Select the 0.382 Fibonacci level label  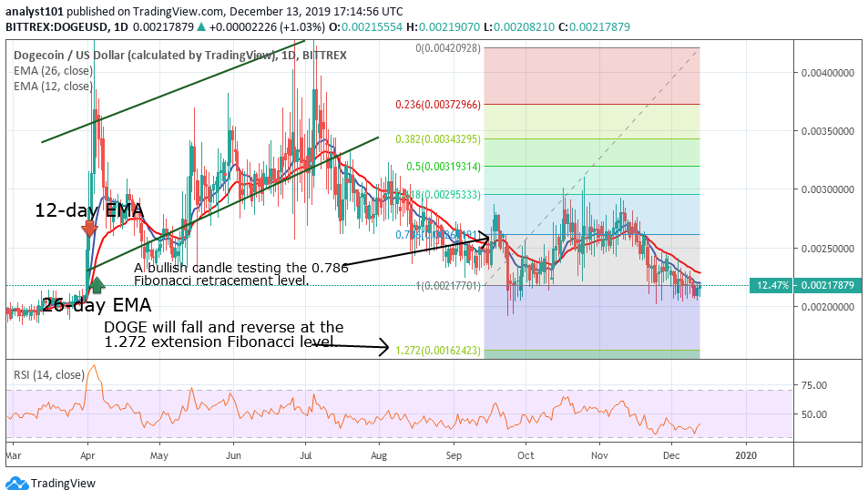tap(437, 139)
